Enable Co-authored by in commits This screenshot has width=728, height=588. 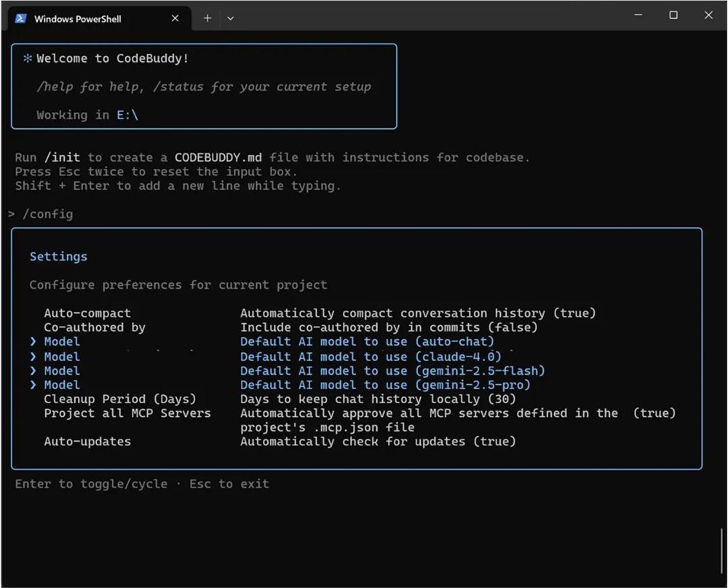[x=89, y=327]
